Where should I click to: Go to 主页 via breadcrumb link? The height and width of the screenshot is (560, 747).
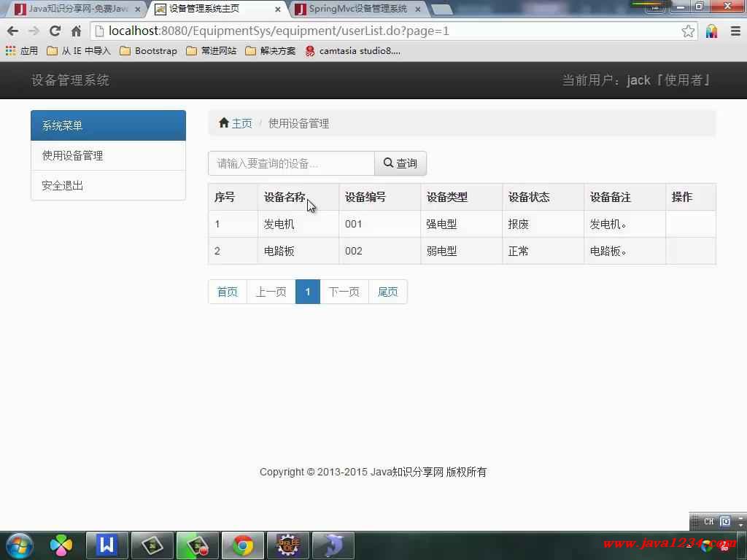point(241,123)
